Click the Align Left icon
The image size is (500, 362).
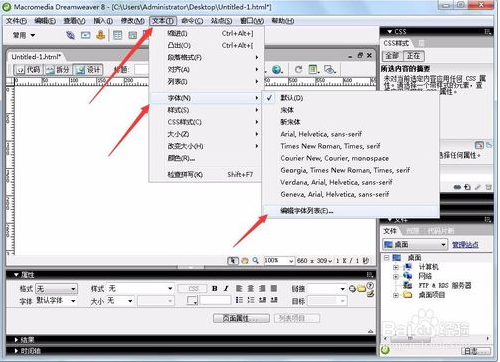pyautogui.click(x=239, y=289)
